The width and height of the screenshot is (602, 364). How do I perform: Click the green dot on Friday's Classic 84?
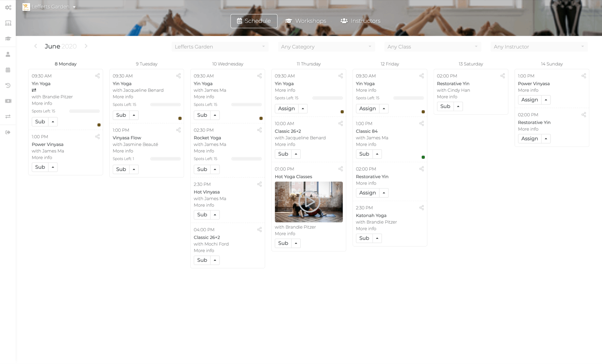coord(423,157)
